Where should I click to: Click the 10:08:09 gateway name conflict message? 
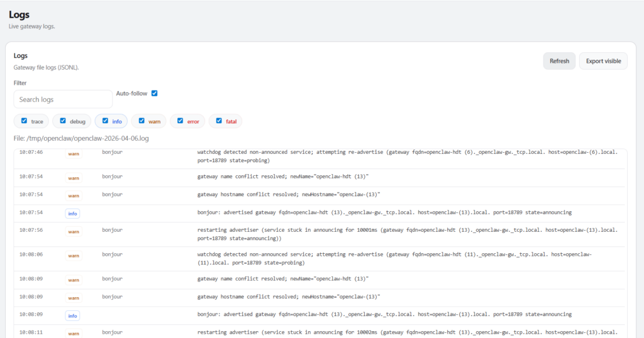tap(283, 278)
